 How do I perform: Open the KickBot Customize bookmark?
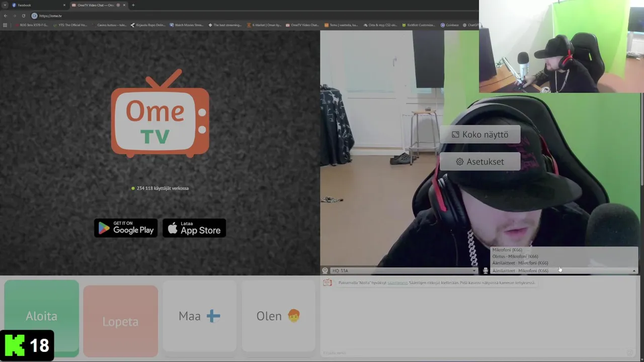click(x=419, y=25)
